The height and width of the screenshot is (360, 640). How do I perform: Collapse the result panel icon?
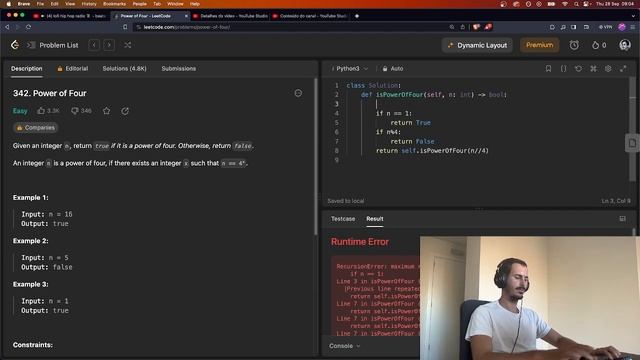622,219
